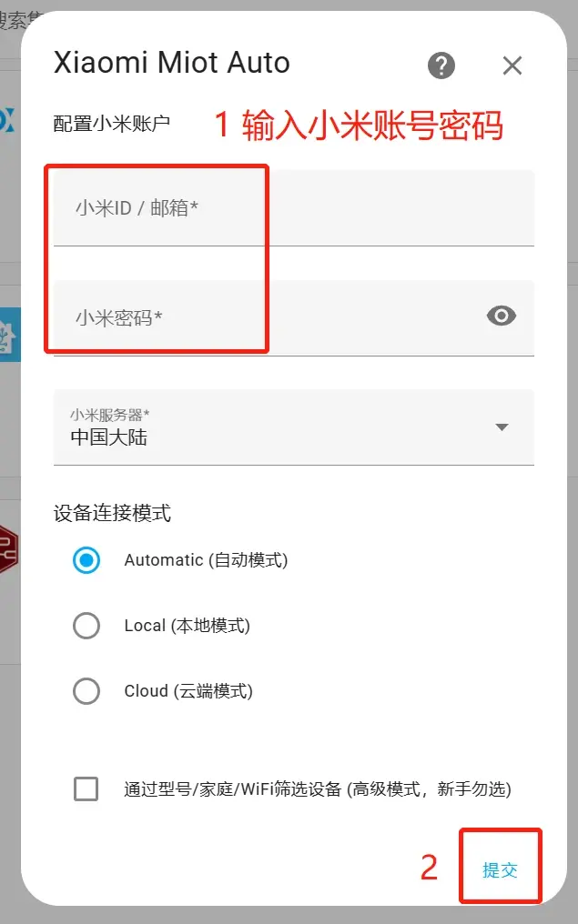Open the 中国大陆 server selection field

tap(294, 427)
